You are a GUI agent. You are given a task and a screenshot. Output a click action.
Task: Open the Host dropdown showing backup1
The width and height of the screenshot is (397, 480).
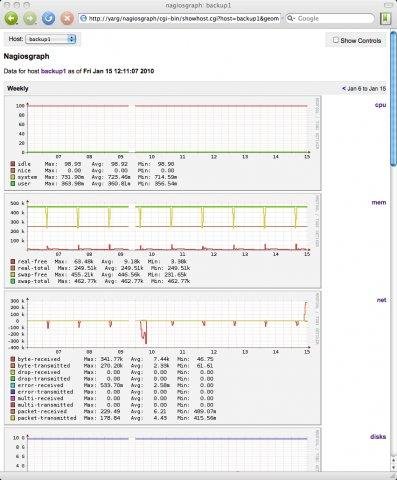pyautogui.click(x=51, y=39)
